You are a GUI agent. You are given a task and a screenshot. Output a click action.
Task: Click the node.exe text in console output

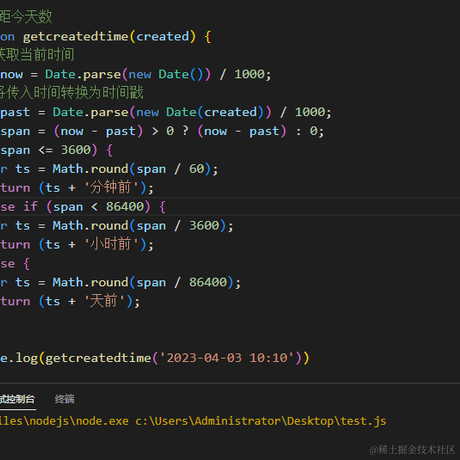click(102, 421)
